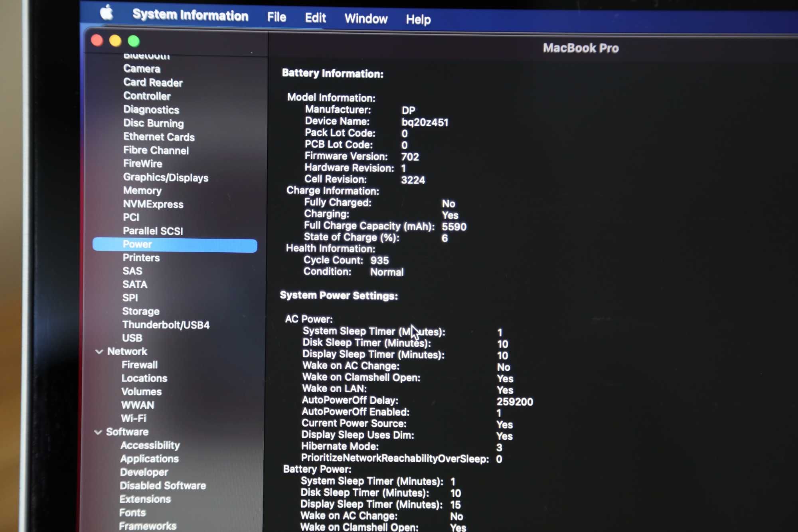This screenshot has width=798, height=532.
Task: Open the Window menu
Action: click(366, 19)
